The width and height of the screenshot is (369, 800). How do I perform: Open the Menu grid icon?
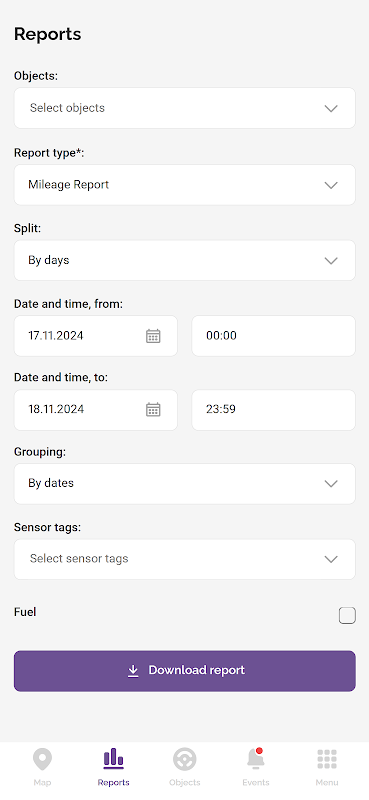coord(327,759)
